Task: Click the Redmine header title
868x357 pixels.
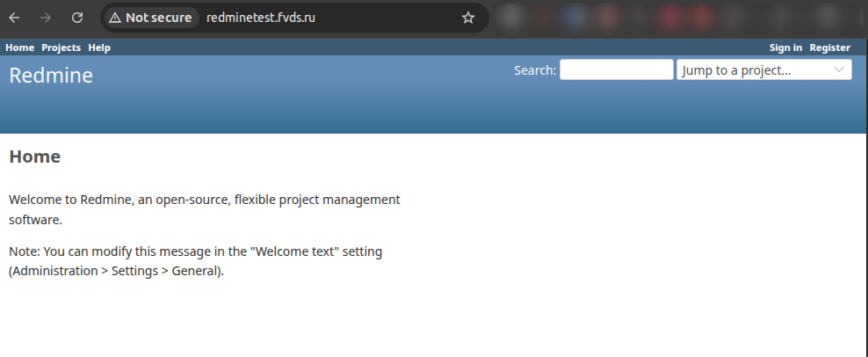Action: [x=51, y=76]
